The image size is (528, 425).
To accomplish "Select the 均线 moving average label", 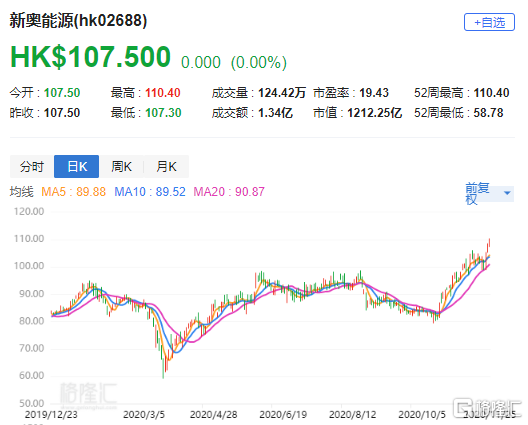I will [x=22, y=192].
